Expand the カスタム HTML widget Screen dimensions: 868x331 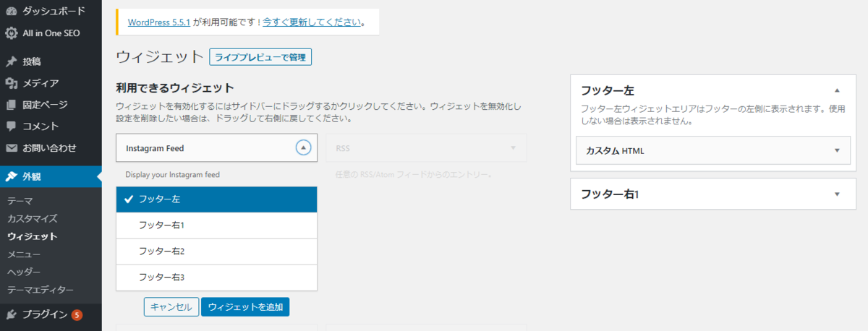tap(837, 150)
